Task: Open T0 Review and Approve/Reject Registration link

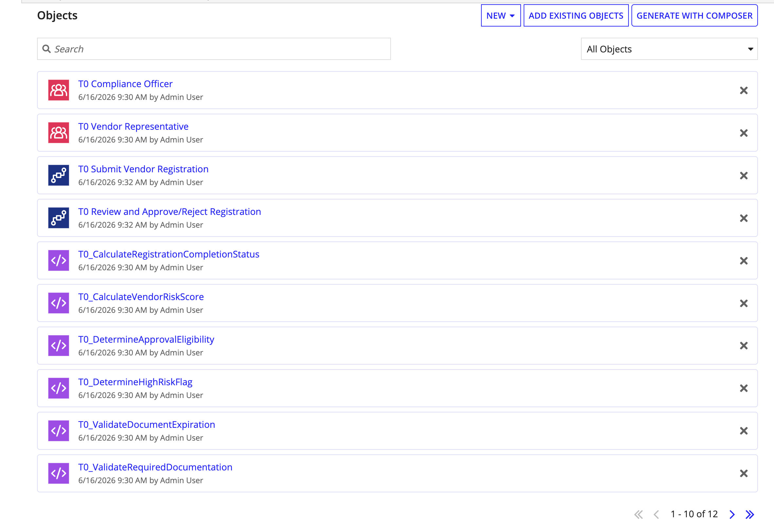Action: [170, 212]
